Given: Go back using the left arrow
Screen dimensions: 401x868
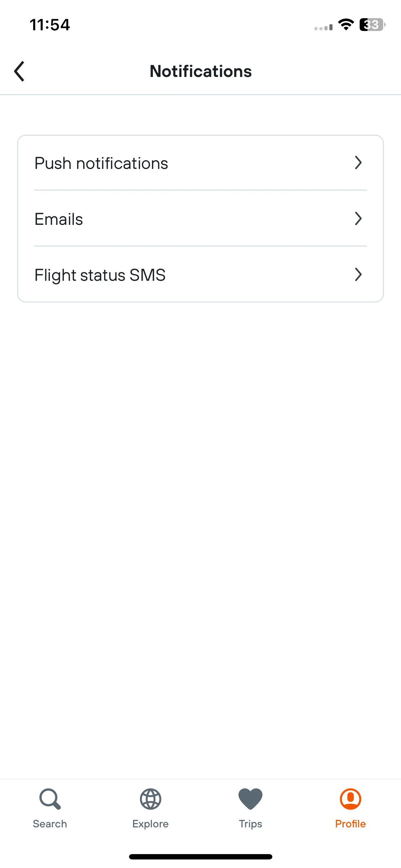Looking at the screenshot, I should (19, 71).
